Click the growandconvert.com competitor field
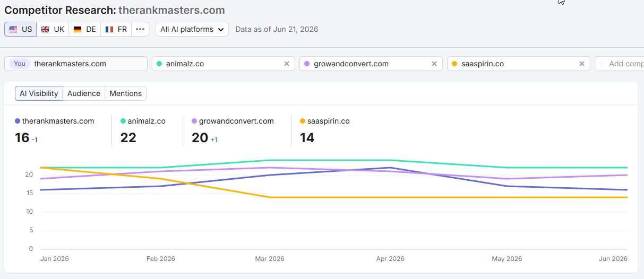This screenshot has height=279, width=644. pos(371,64)
